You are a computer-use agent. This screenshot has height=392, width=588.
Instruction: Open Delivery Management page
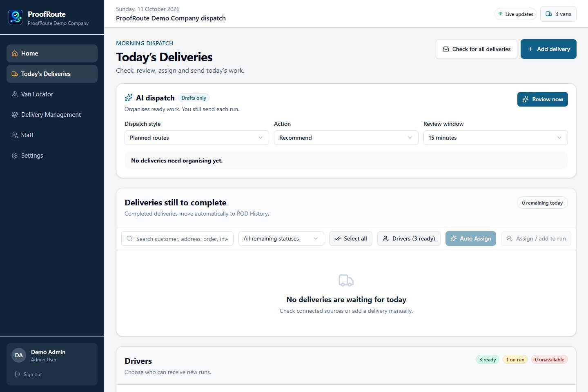52,115
